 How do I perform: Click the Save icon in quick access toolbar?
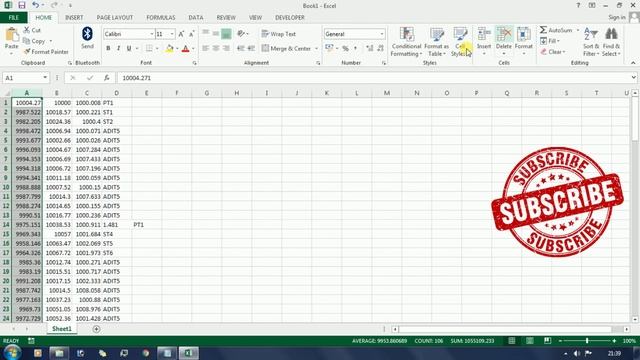point(22,5)
